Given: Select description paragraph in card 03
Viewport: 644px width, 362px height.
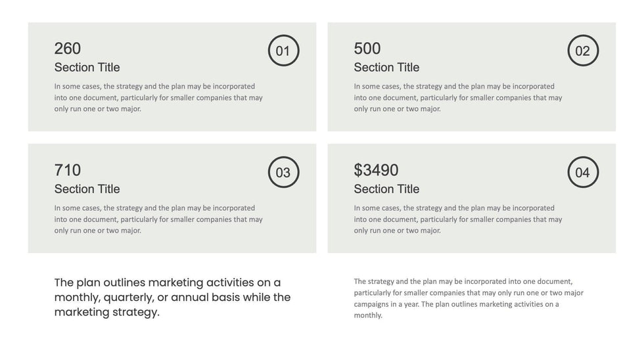Looking at the screenshot, I should pyautogui.click(x=158, y=219).
